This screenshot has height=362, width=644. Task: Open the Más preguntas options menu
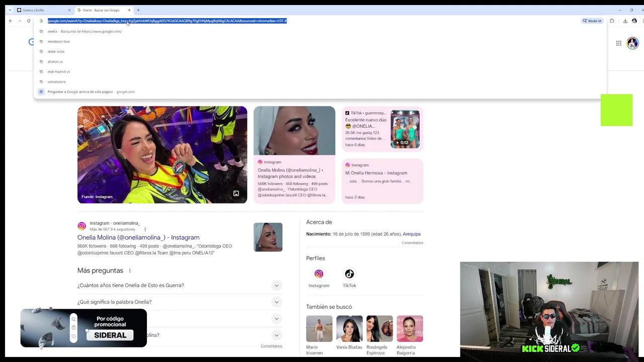(129, 270)
